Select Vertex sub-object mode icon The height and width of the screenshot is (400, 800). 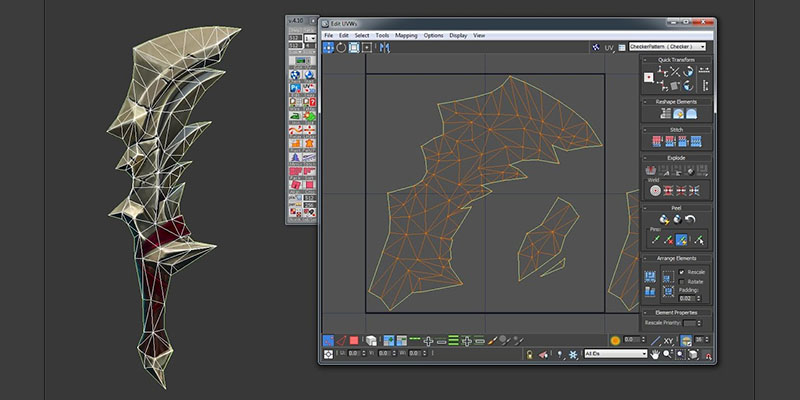(x=328, y=340)
